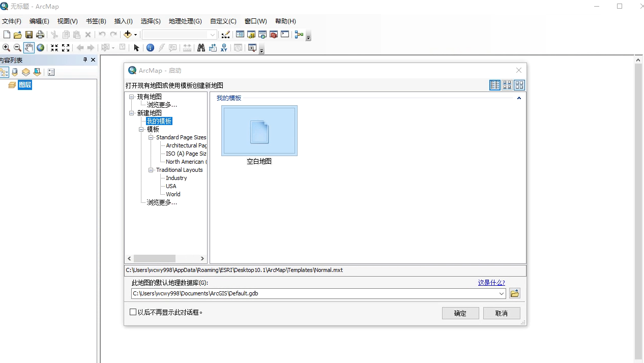Toggle the 内容列表 panel auto-hide pin
The width and height of the screenshot is (644, 363).
tap(85, 60)
